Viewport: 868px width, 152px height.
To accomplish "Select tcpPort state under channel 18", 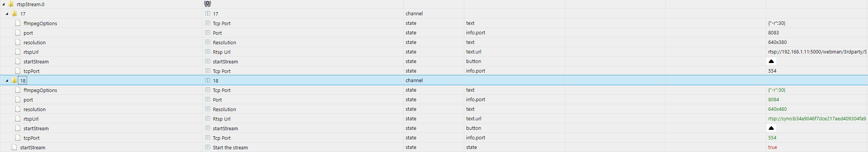I will point(32,138).
